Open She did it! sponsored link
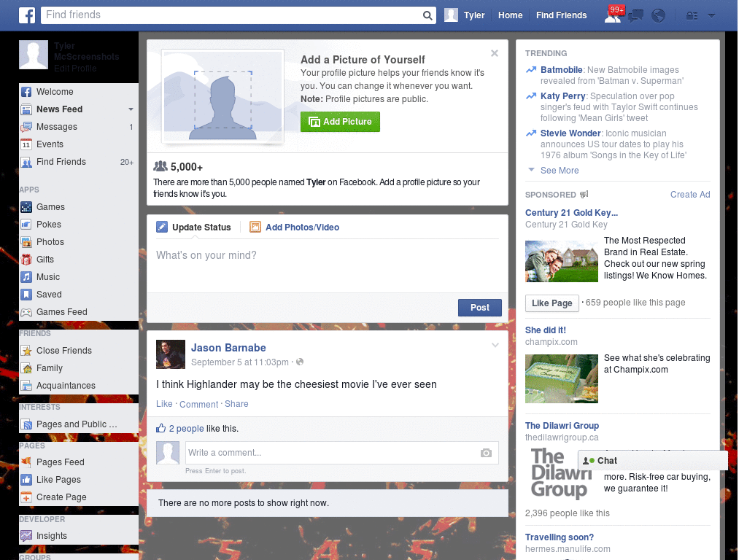747x560 pixels. pos(546,330)
